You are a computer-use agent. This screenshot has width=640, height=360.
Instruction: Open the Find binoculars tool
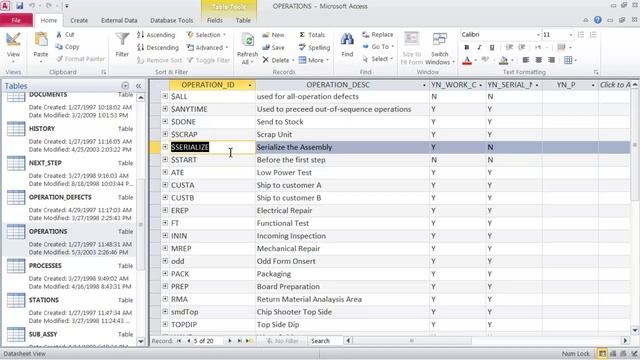(x=347, y=45)
